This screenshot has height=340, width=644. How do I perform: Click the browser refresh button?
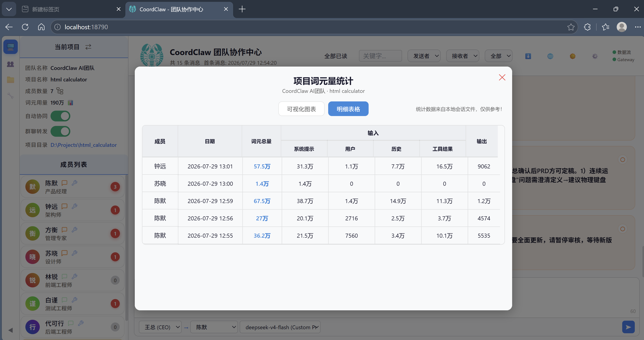point(25,27)
